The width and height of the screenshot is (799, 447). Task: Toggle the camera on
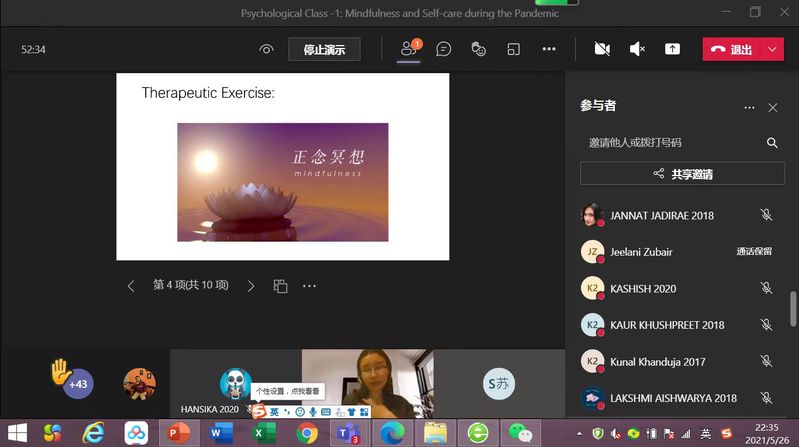point(602,49)
